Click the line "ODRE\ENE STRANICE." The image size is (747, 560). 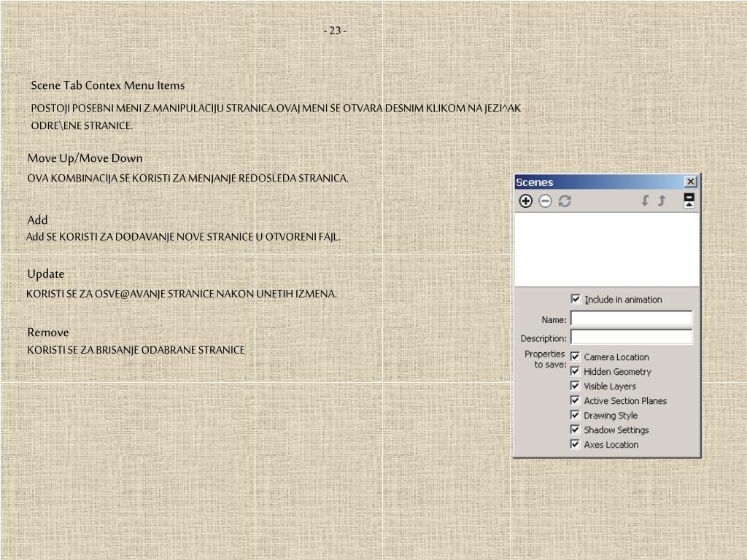click(82, 125)
